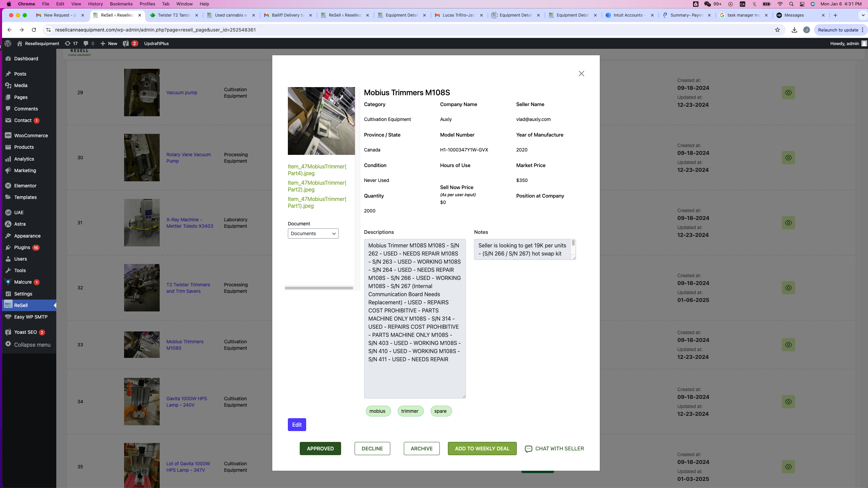View details for X-Ray Machine row
The height and width of the screenshot is (488, 868).
tap(788, 223)
